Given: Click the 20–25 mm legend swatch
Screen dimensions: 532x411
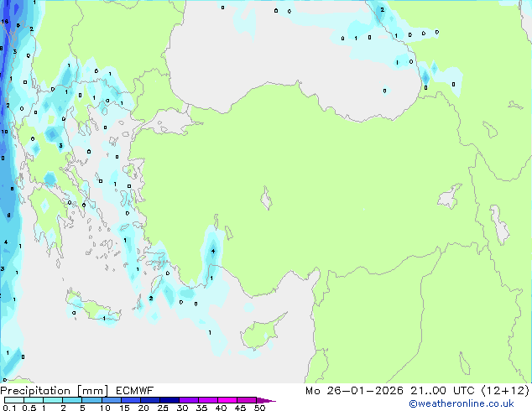Looking at the screenshot, I should (149, 400).
